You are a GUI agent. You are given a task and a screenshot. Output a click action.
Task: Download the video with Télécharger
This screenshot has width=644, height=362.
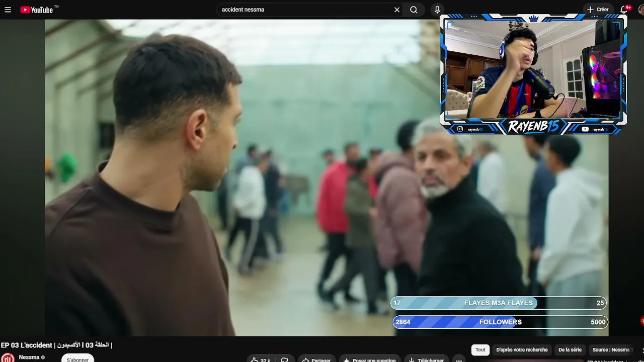click(x=426, y=359)
